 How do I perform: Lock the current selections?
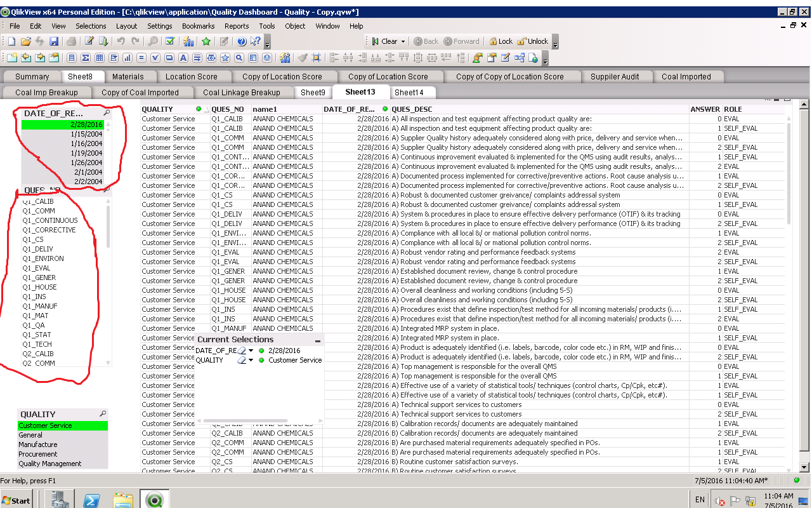501,41
